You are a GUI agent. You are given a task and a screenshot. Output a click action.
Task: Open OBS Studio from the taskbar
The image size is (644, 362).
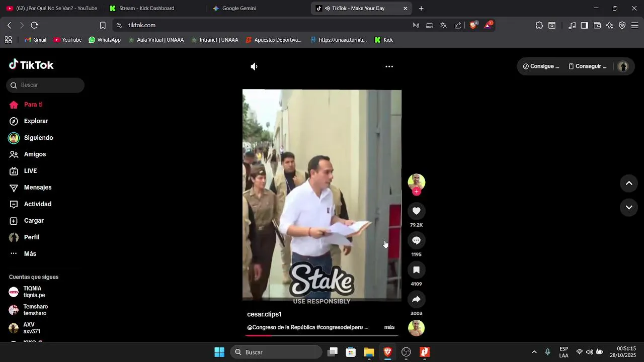(406, 352)
